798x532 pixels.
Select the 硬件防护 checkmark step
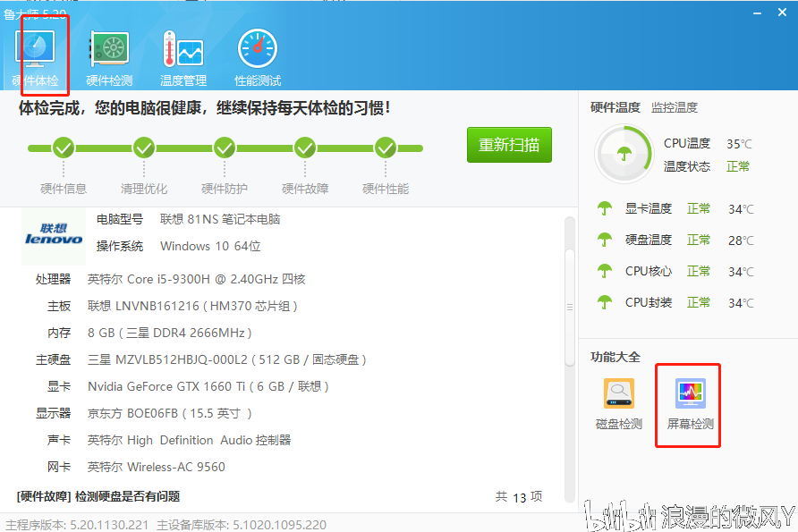coord(225,148)
